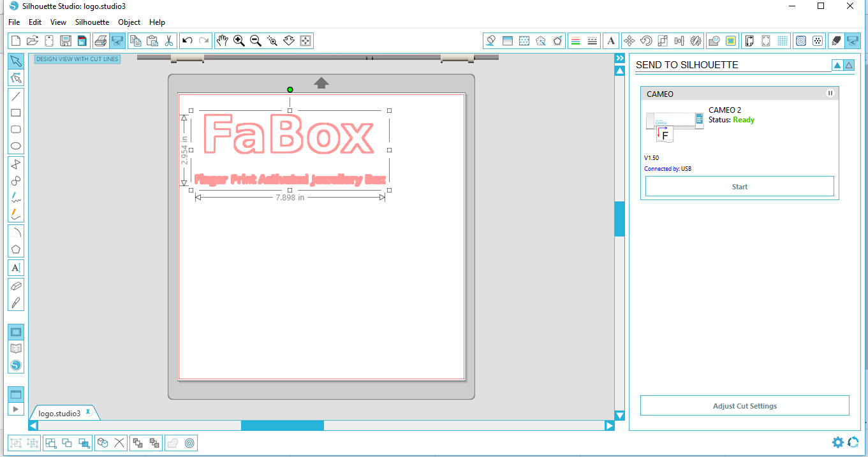Select the Draw a Line tool
The height and width of the screenshot is (457, 868).
[x=16, y=96]
